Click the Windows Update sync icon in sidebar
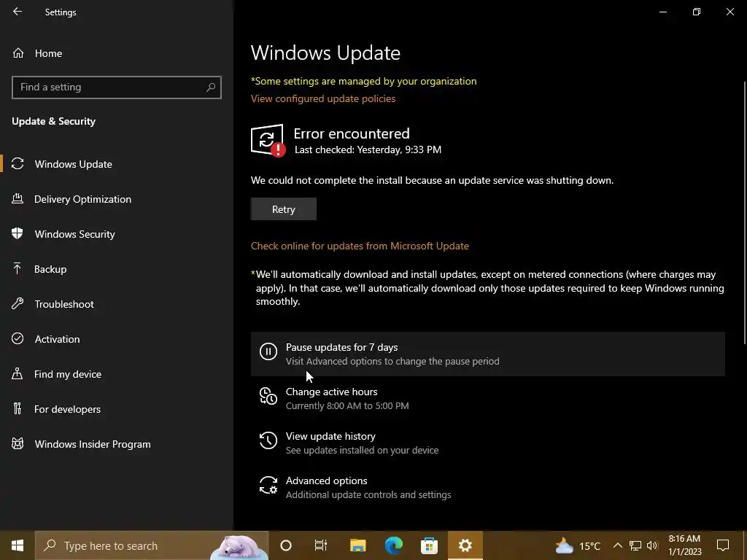747x560 pixels. [18, 164]
